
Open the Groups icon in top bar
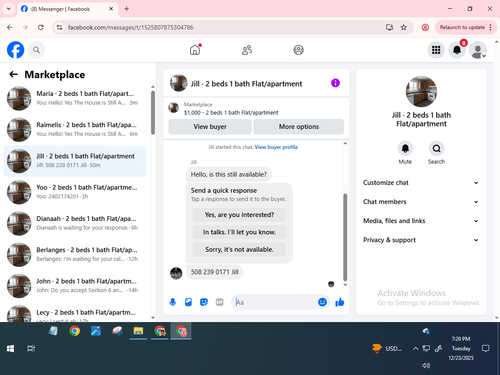(x=298, y=50)
